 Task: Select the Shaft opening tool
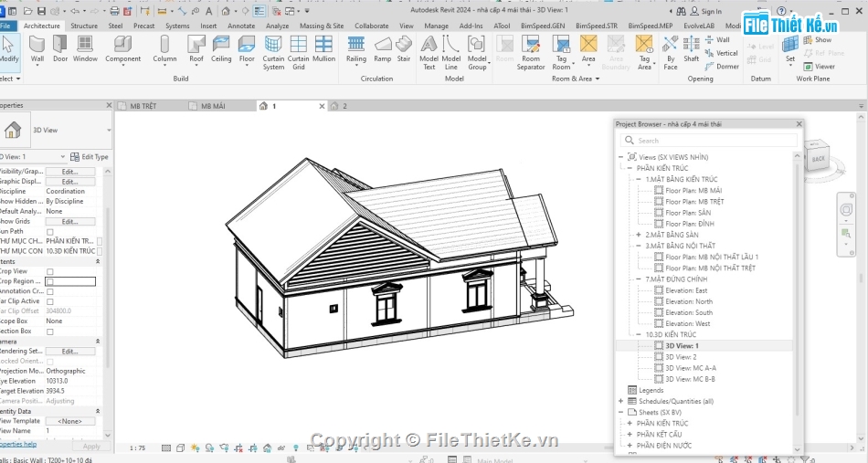click(x=692, y=48)
